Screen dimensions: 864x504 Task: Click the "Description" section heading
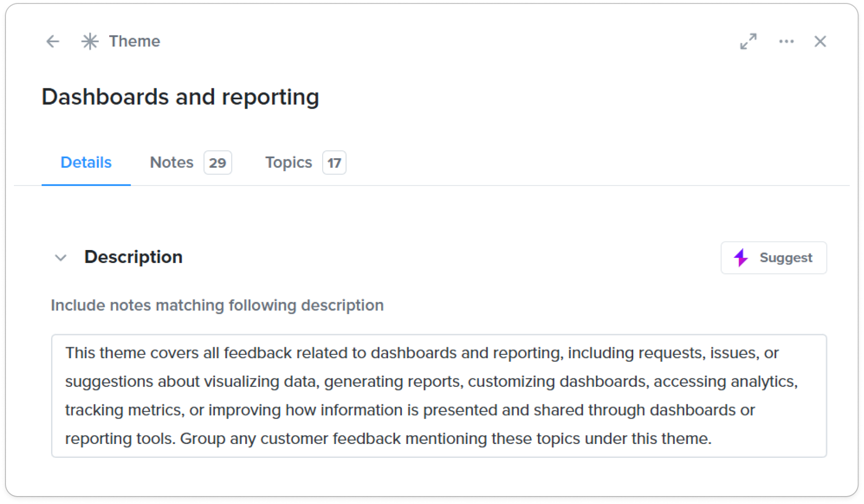point(133,257)
